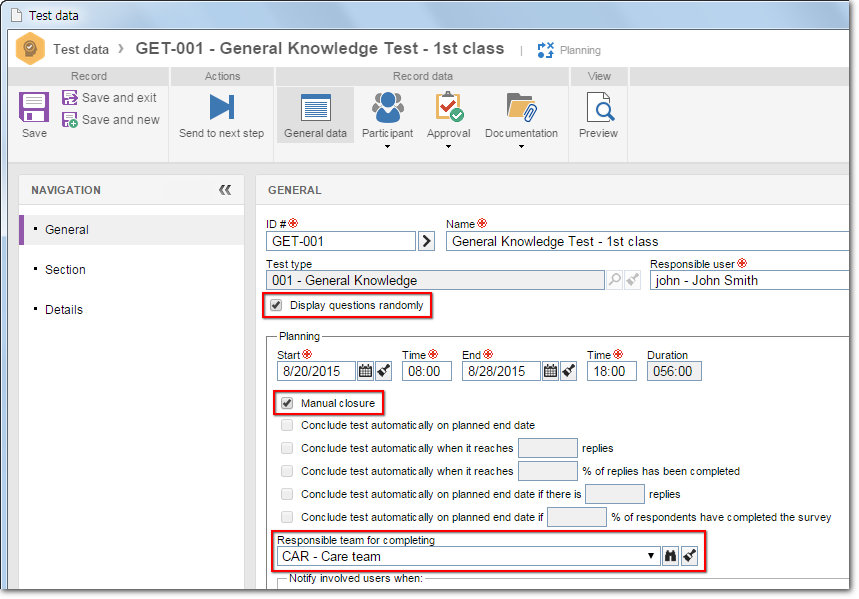
Task: Open the Approval dropdown menu
Action: click(x=448, y=146)
